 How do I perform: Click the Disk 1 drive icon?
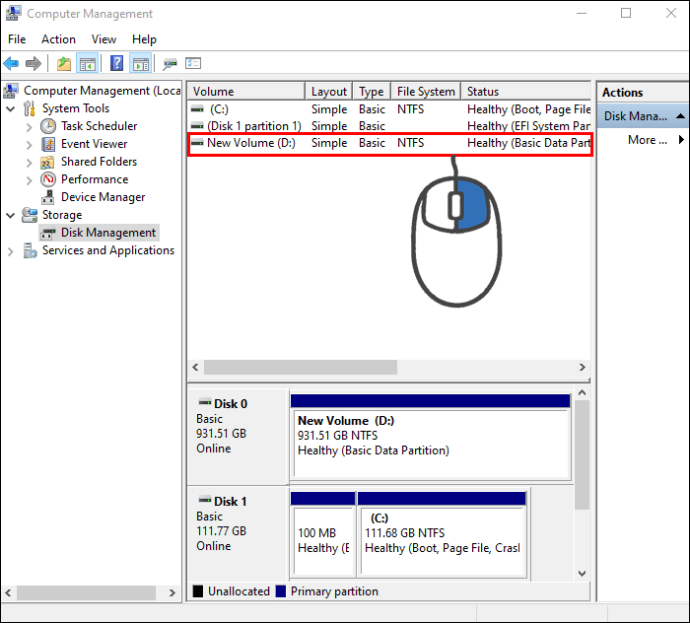[205, 500]
